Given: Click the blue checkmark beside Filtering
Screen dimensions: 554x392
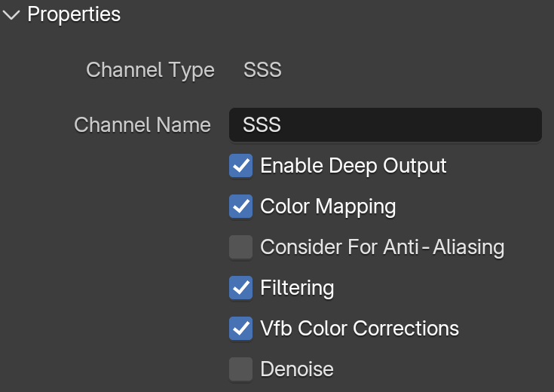Looking at the screenshot, I should click(240, 287).
